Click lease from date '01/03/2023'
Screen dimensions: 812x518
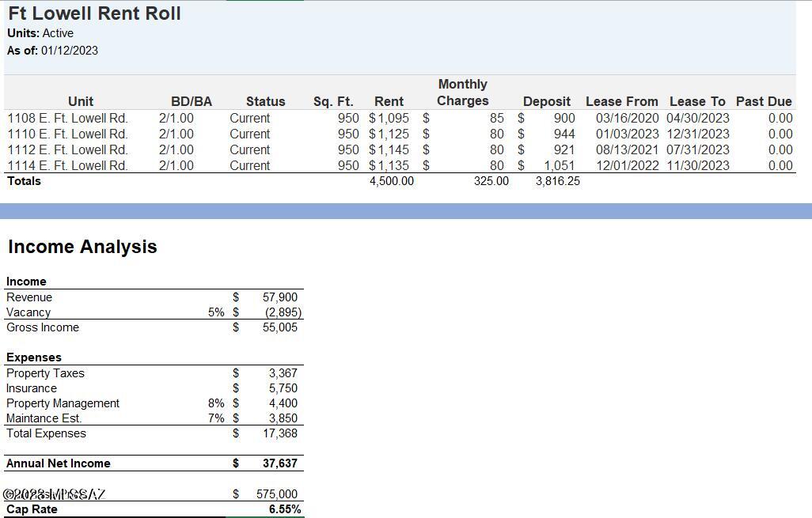627,134
